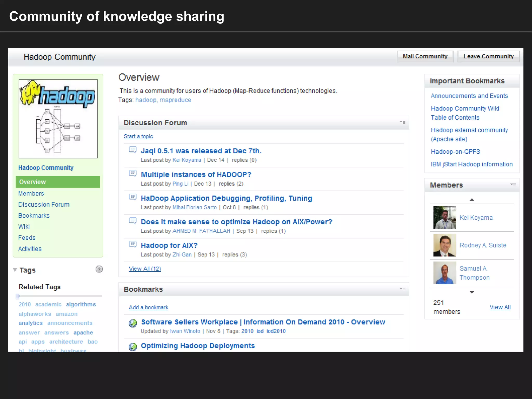Click the topic icon beside Jaql 0.5.1 post
Screen dimensions: 532x399
tap(133, 150)
